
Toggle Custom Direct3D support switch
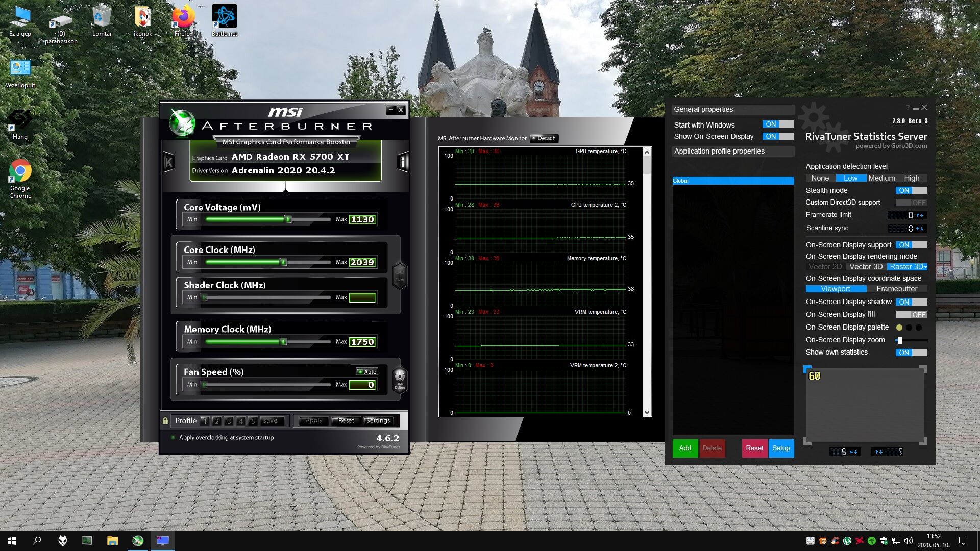[912, 203]
